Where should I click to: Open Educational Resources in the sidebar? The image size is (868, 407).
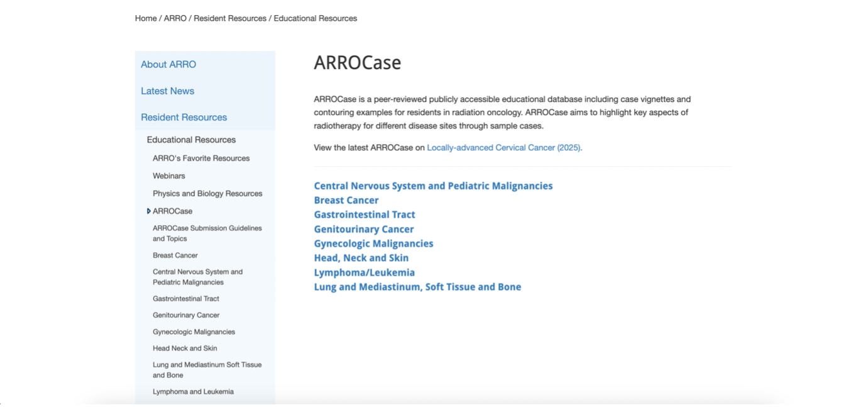(x=191, y=140)
